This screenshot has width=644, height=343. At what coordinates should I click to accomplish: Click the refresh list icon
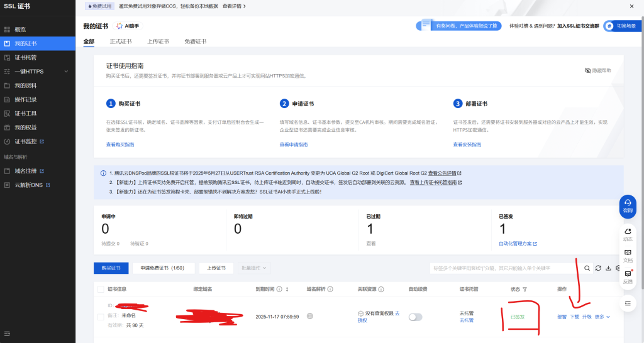pyautogui.click(x=598, y=268)
